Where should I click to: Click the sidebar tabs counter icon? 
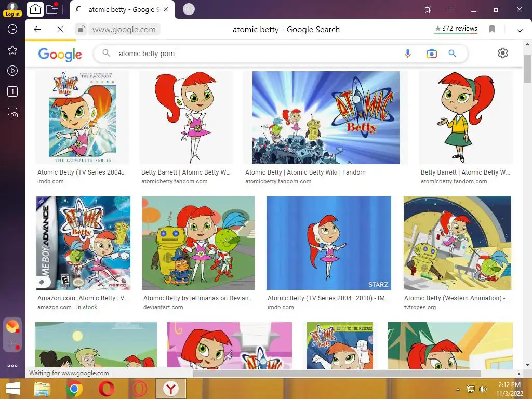pyautogui.click(x=12, y=91)
